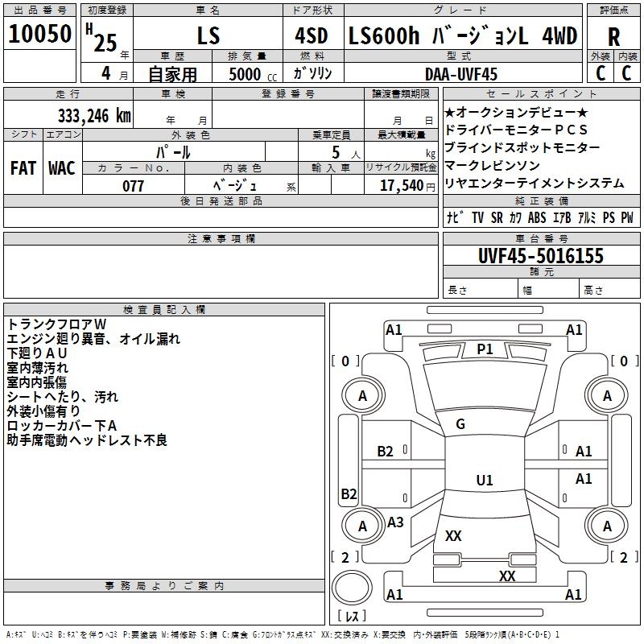Select the displacement value 5000 cc

click(253, 74)
